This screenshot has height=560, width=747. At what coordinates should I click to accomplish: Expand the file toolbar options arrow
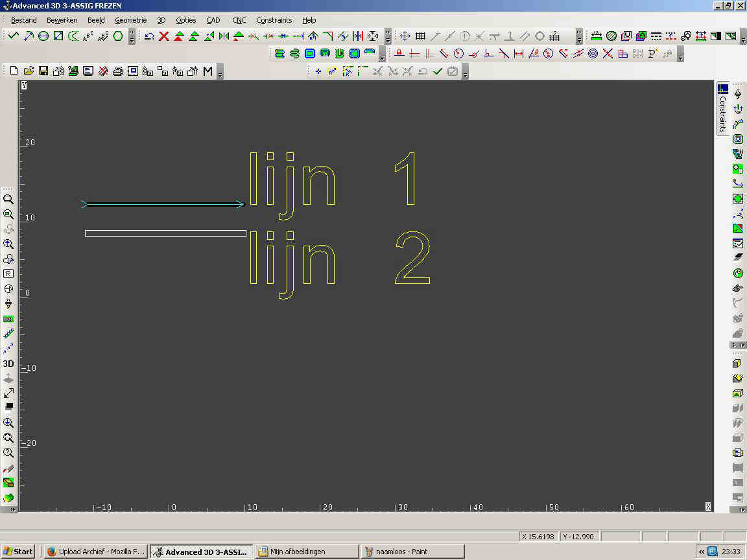[x=220, y=72]
